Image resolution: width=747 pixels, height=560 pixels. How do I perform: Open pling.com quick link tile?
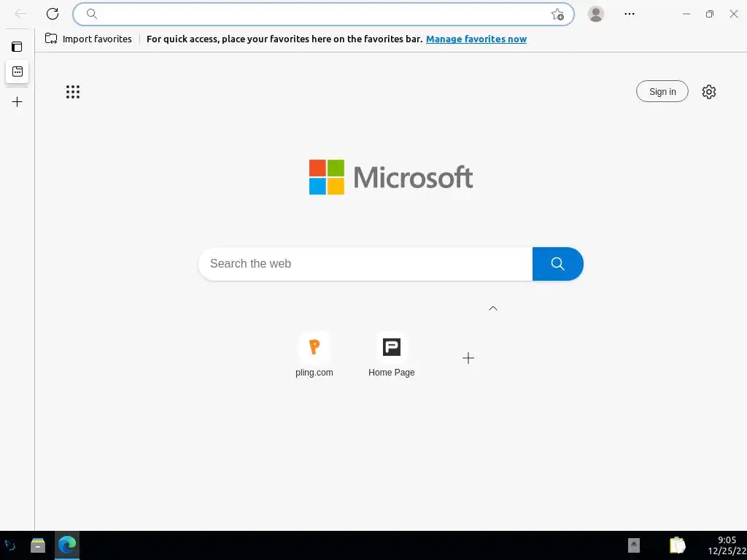click(x=314, y=355)
